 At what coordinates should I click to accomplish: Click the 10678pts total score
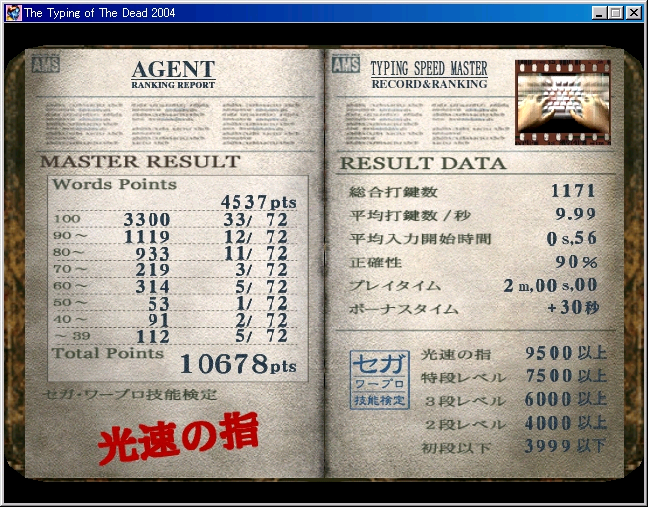[x=238, y=364]
